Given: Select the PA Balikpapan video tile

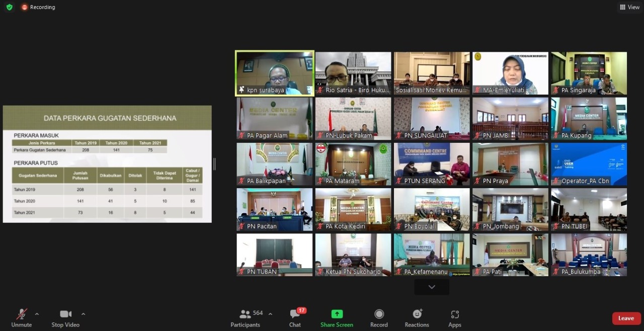Looking at the screenshot, I should [x=275, y=164].
